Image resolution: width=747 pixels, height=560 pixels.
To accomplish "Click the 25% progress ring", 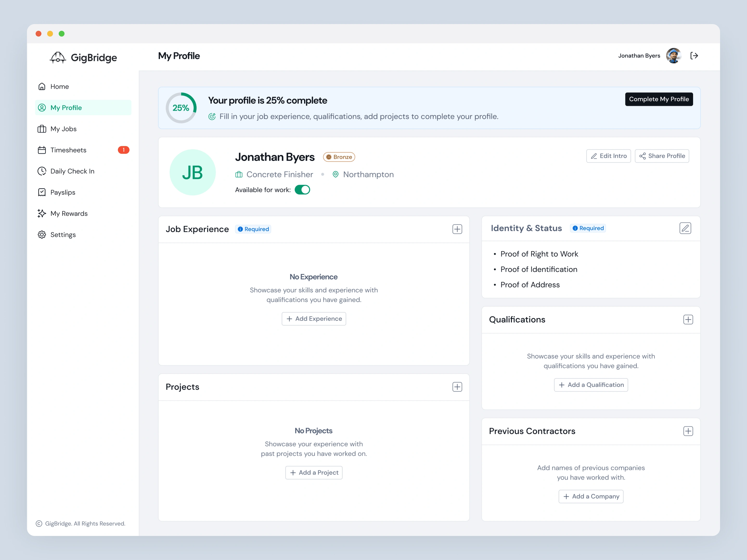I will [x=181, y=108].
